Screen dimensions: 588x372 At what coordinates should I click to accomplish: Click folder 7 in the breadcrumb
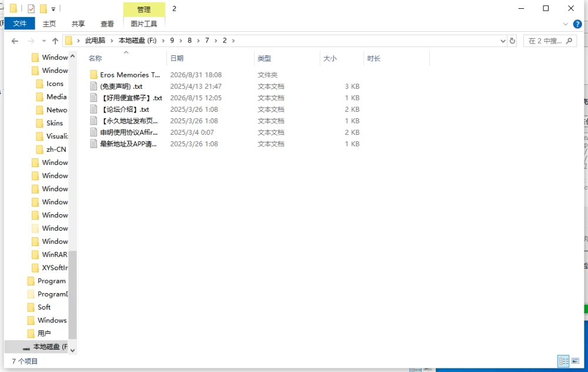207,41
